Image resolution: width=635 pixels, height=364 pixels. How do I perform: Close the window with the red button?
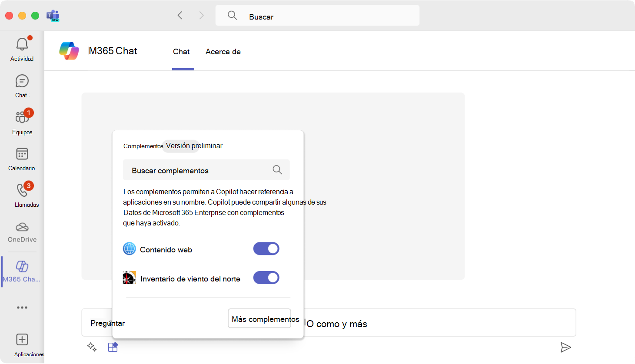(x=9, y=16)
